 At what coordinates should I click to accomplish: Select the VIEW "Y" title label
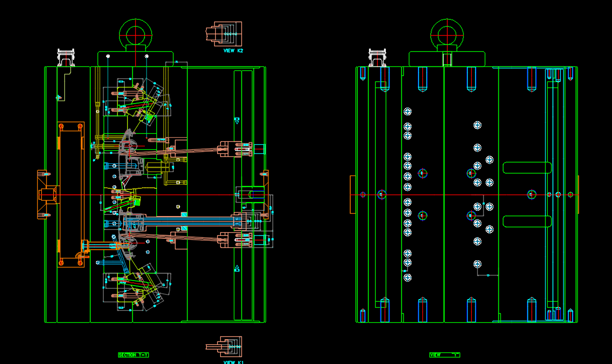[445, 355]
